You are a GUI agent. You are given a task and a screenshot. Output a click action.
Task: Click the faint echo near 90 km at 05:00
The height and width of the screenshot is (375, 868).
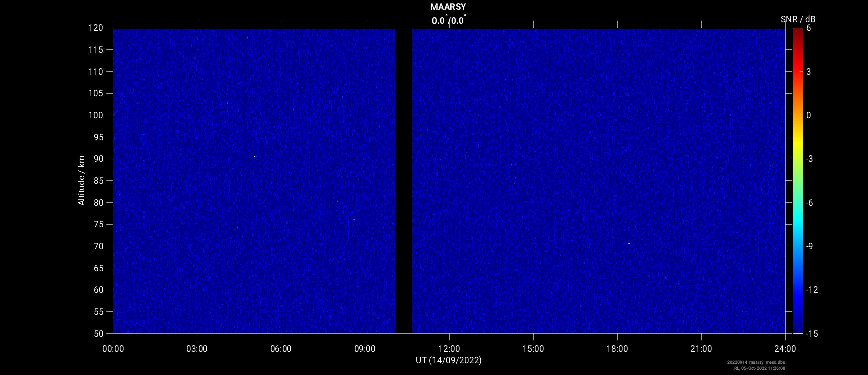tap(255, 157)
